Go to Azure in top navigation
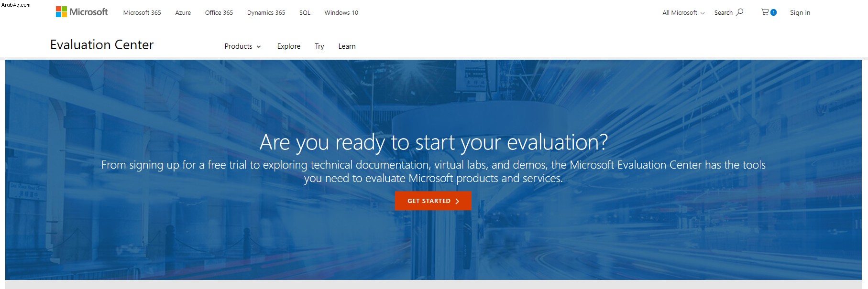Image resolution: width=868 pixels, height=289 pixels. pos(183,13)
